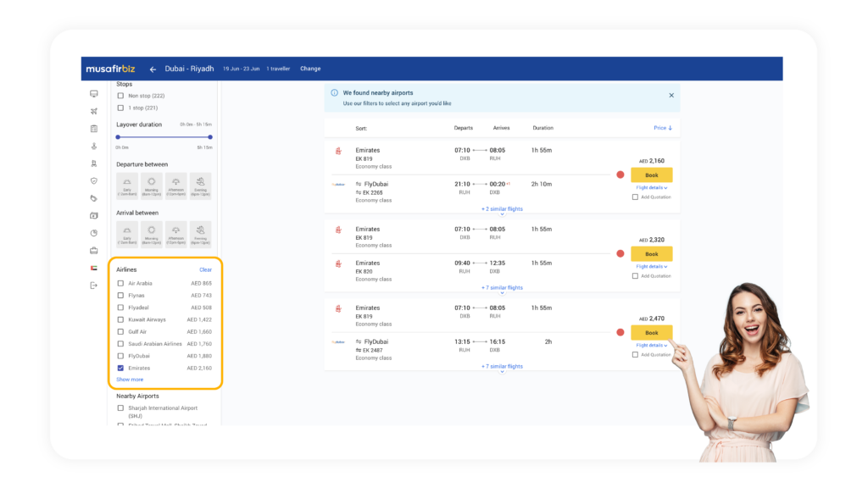Uncheck the Emirates airline box
Viewport: 868px width, 488px height.
click(x=120, y=368)
